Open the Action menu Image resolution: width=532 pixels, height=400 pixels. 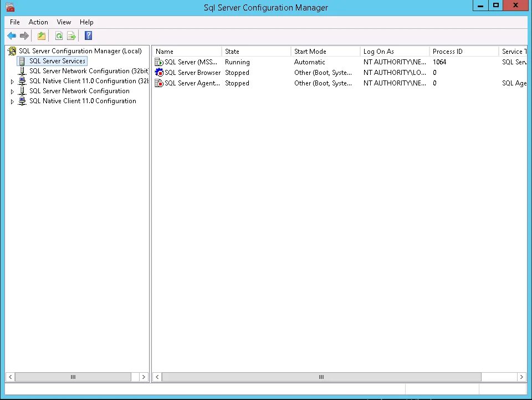(38, 22)
